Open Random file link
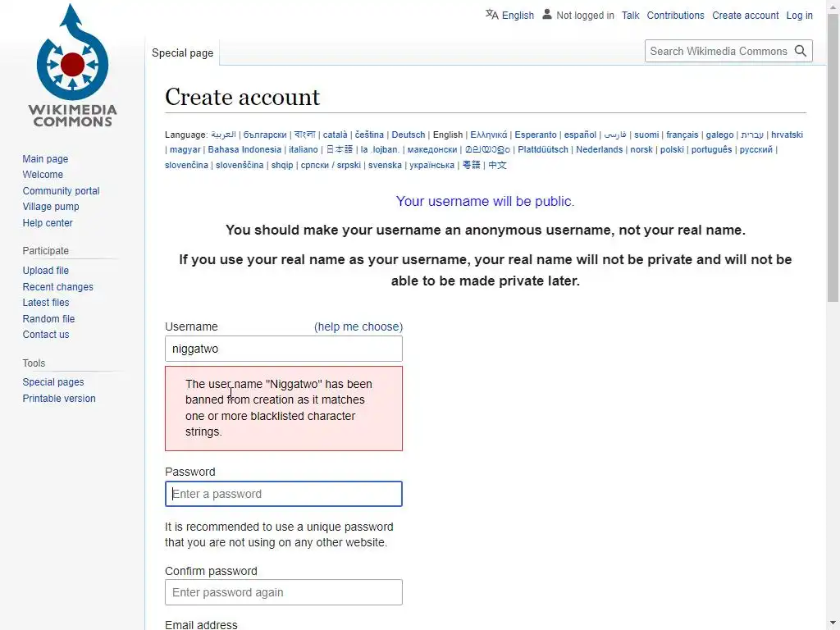This screenshot has width=840, height=630. pyautogui.click(x=48, y=319)
